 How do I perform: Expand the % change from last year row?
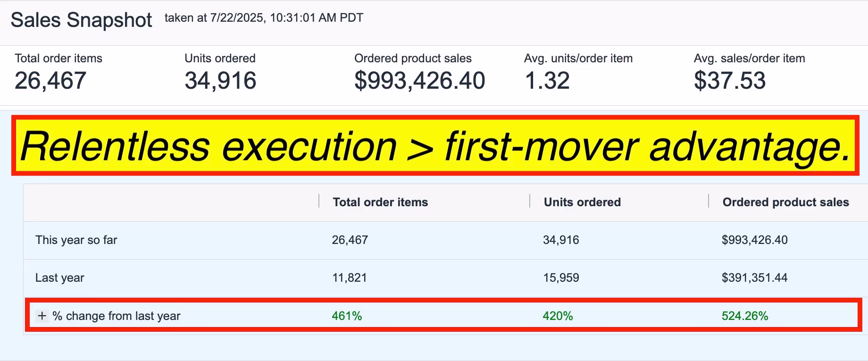pos(42,316)
